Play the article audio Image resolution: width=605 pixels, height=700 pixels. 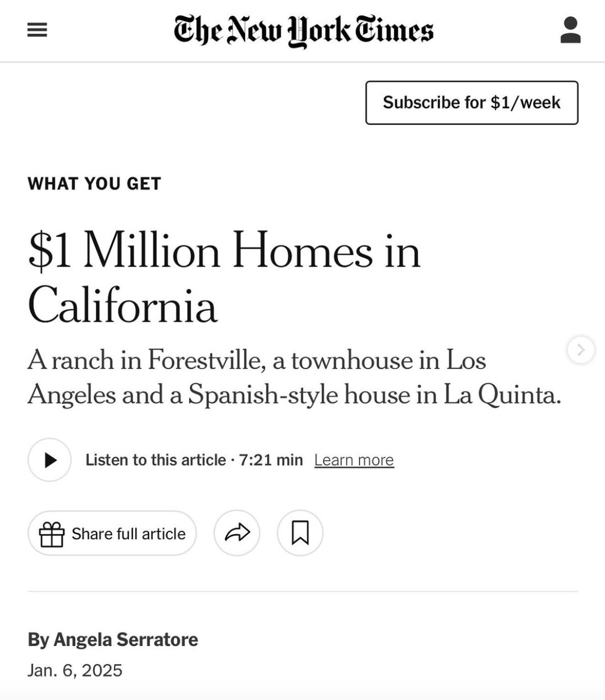coord(50,460)
